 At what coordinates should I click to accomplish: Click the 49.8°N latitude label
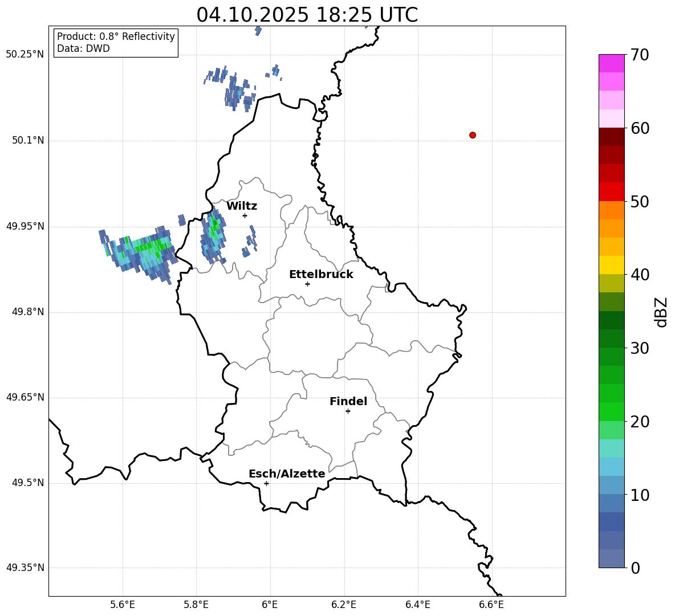tap(28, 312)
